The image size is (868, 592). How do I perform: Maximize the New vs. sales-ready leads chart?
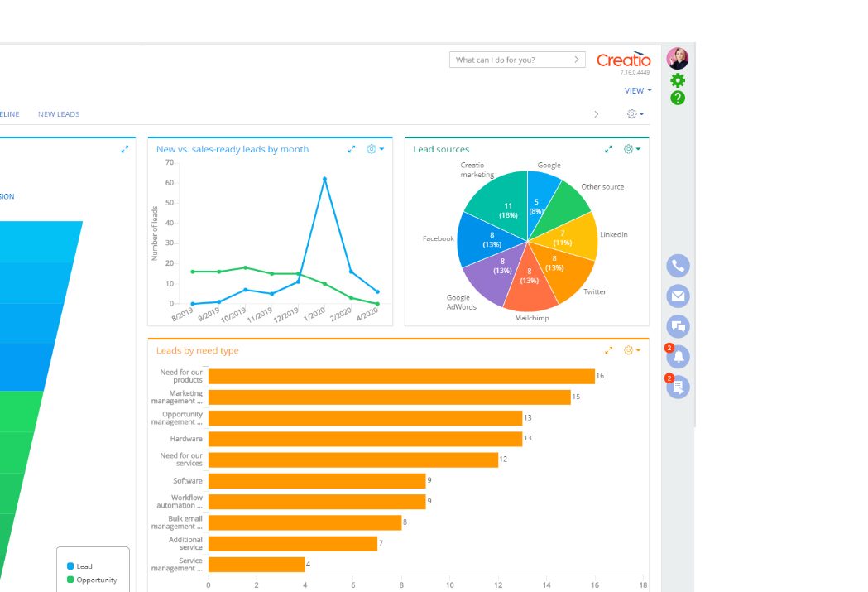(352, 149)
